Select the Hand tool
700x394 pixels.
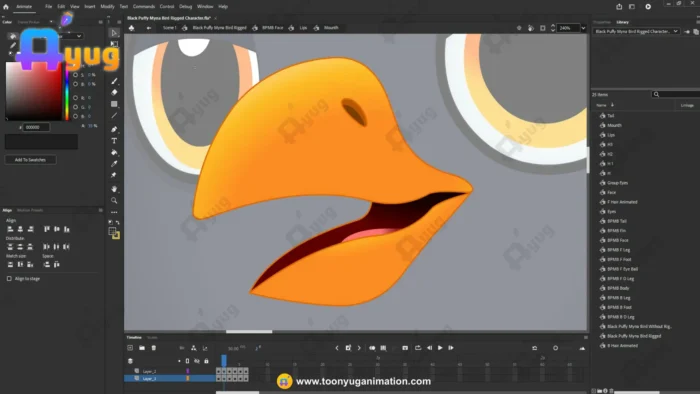coord(114,189)
